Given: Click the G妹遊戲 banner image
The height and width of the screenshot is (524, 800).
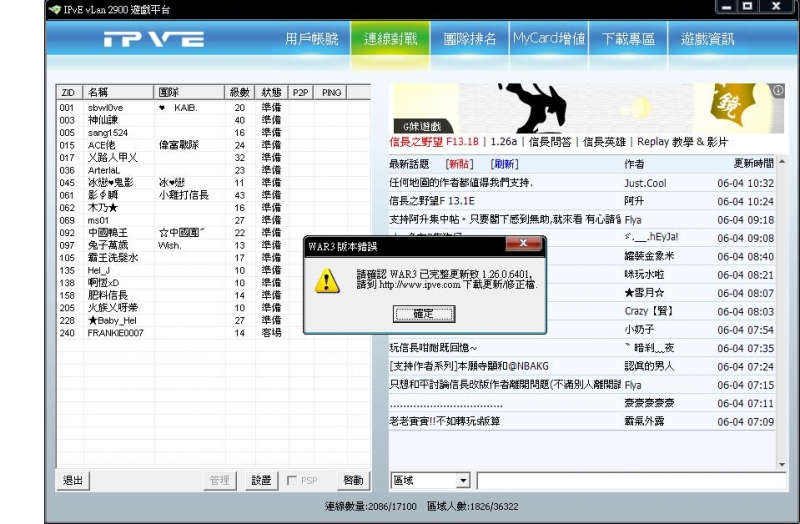Looking at the screenshot, I should pos(587,108).
